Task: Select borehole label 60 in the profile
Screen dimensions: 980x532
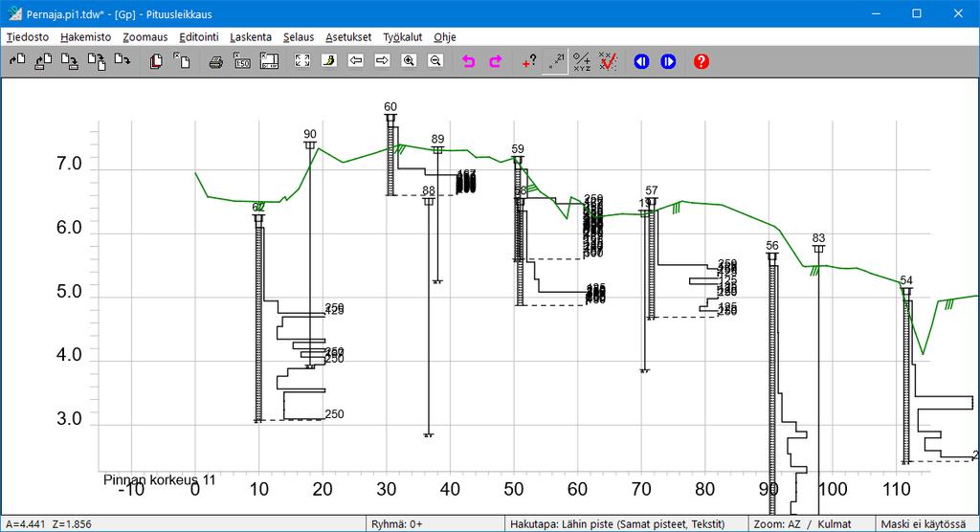Action: (390, 107)
